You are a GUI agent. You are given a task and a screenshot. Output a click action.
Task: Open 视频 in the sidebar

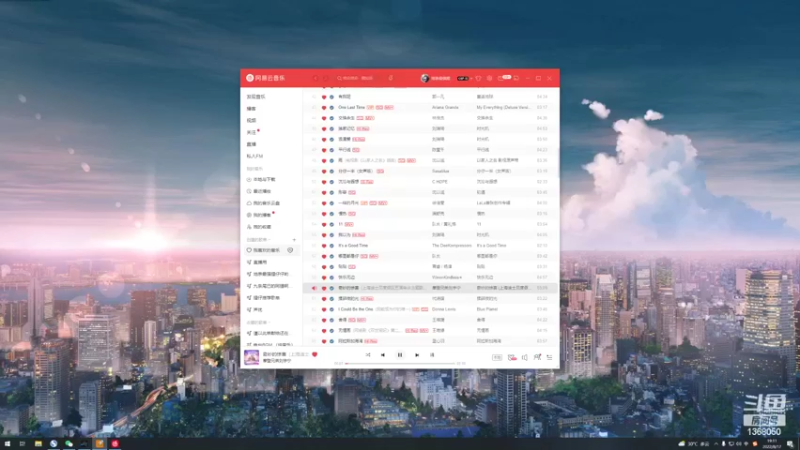coord(251,120)
